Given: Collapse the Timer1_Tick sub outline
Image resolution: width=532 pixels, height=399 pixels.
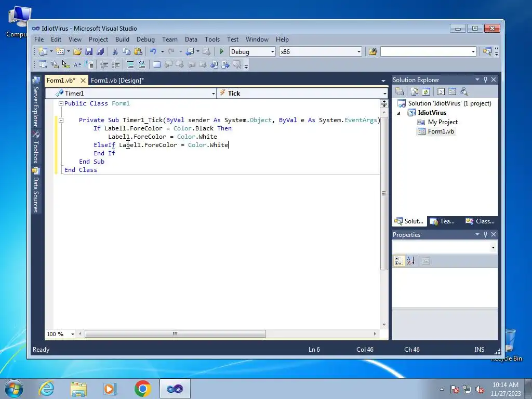Looking at the screenshot, I should (x=61, y=120).
